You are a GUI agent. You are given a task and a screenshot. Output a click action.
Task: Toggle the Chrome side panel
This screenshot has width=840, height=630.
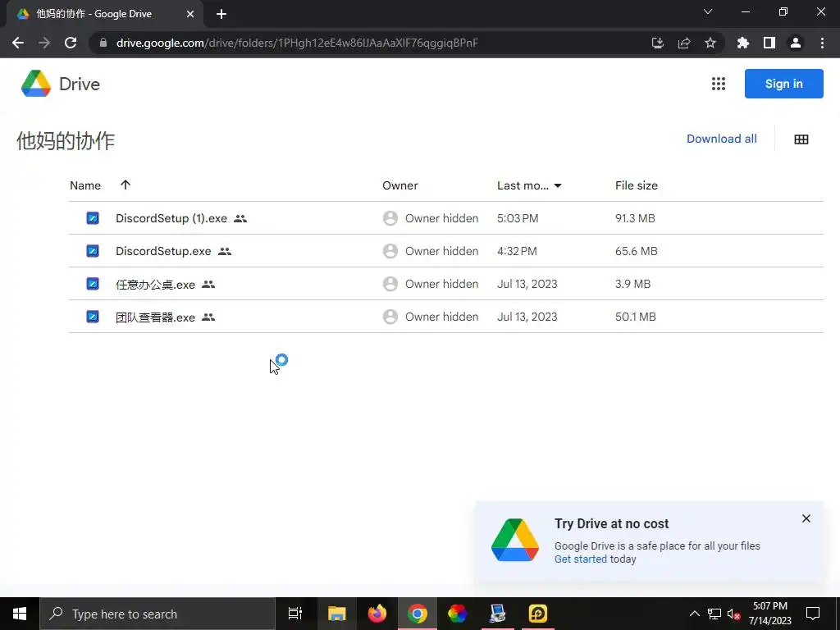(x=769, y=43)
